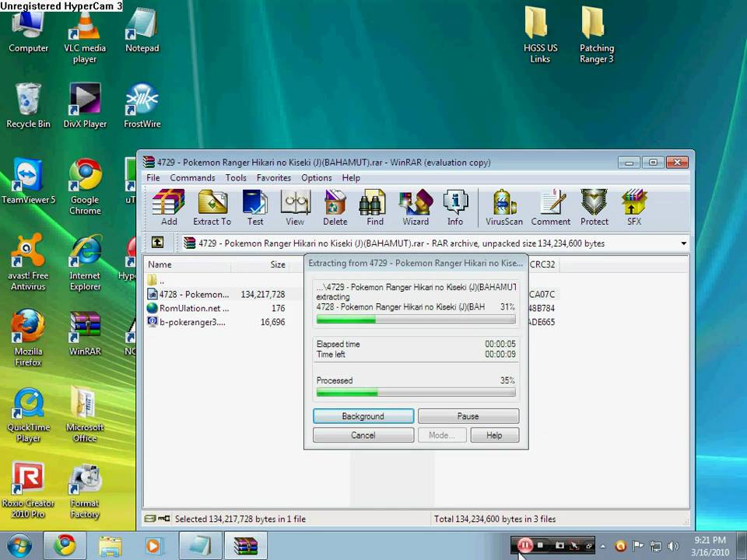Select the b-pokeranger3 file row

(217, 322)
